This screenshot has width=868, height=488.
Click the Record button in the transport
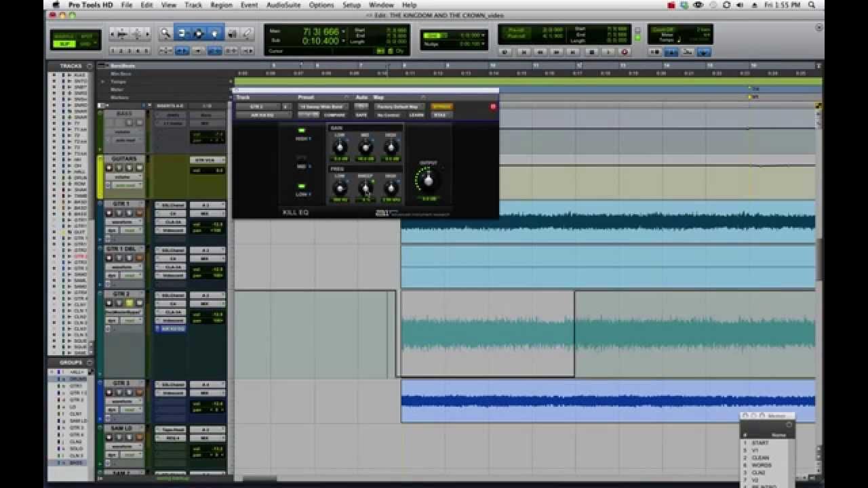[625, 52]
